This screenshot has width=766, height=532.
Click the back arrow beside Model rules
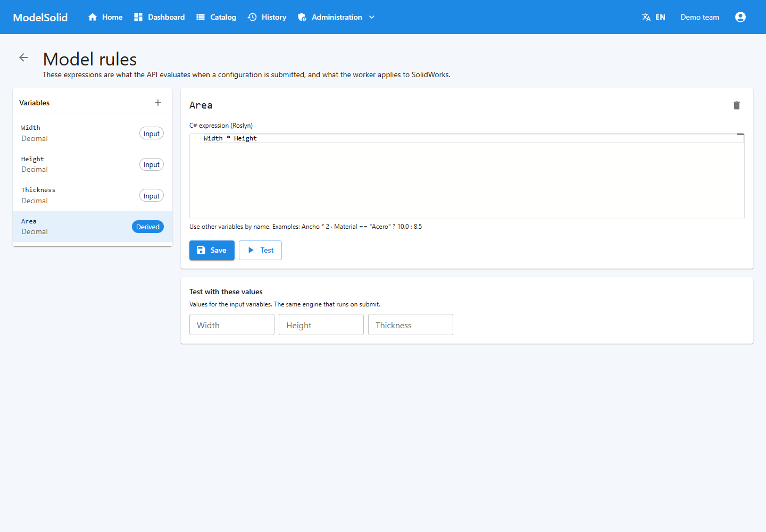click(23, 57)
